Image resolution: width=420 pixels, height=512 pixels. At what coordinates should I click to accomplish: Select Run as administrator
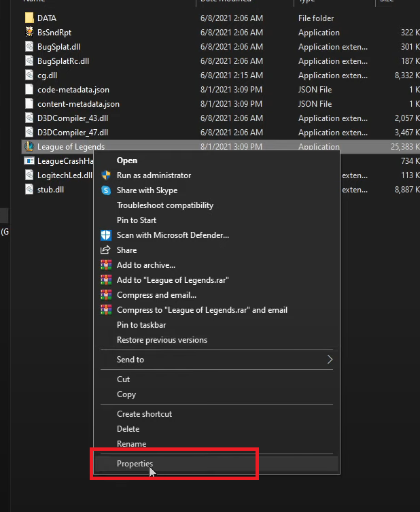point(154,175)
